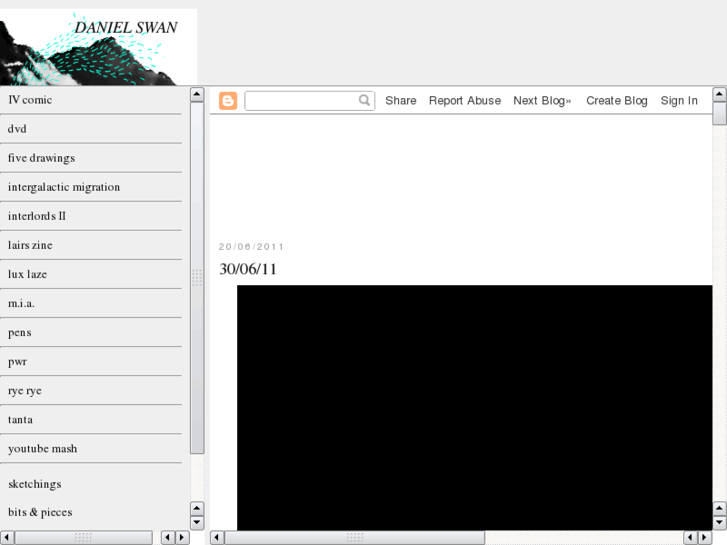The image size is (727, 545).
Task: Click main pane scrollbar up arrow at top
Action: point(719,94)
